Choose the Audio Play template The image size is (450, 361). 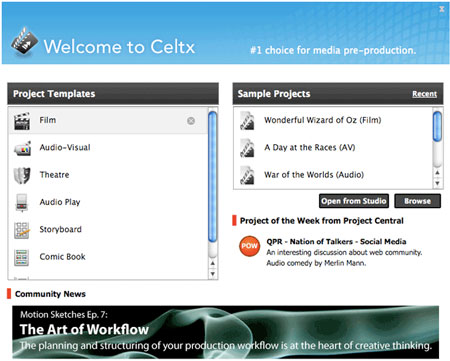108,202
